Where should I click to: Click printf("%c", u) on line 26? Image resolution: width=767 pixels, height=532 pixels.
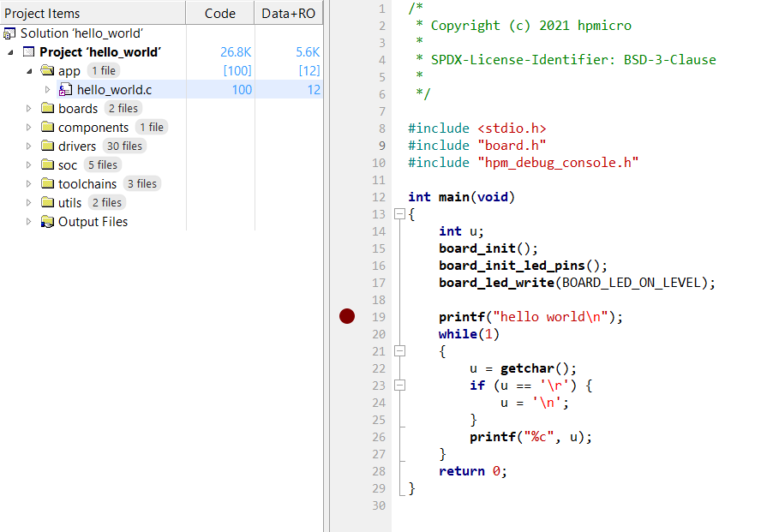point(530,437)
